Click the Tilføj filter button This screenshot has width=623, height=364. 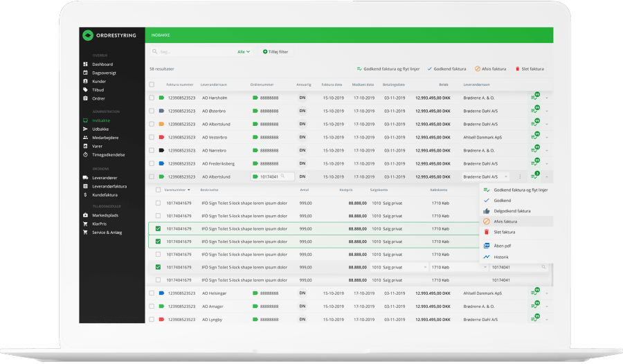(x=275, y=52)
